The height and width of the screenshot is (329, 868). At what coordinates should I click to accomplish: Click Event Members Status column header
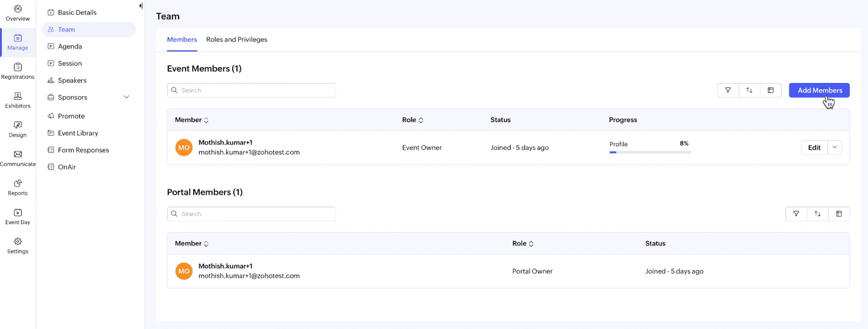pyautogui.click(x=500, y=120)
